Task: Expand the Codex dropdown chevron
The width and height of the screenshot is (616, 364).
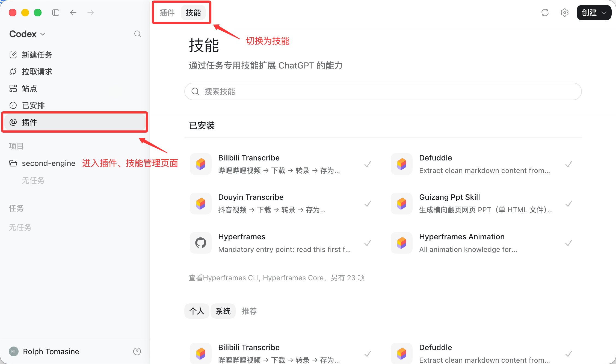Action: coord(43,34)
